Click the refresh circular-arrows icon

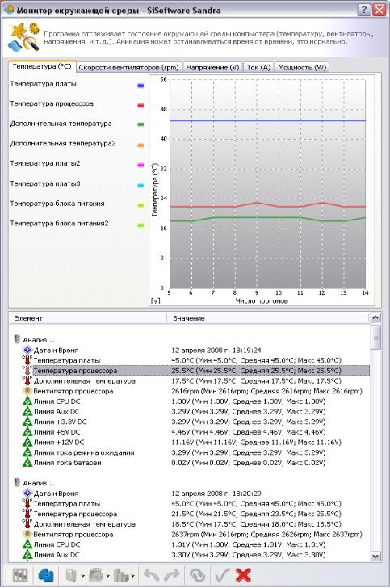tap(198, 575)
